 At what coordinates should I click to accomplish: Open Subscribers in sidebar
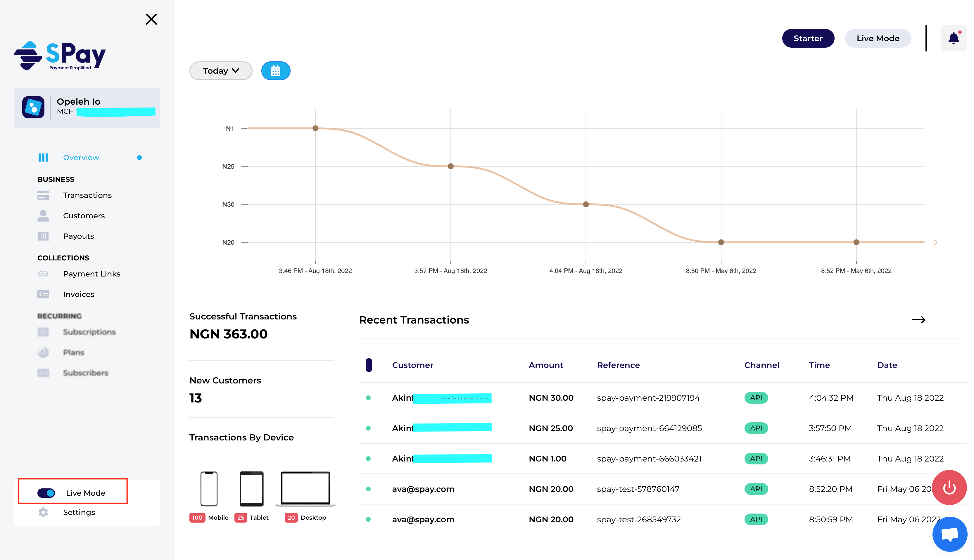[85, 373]
